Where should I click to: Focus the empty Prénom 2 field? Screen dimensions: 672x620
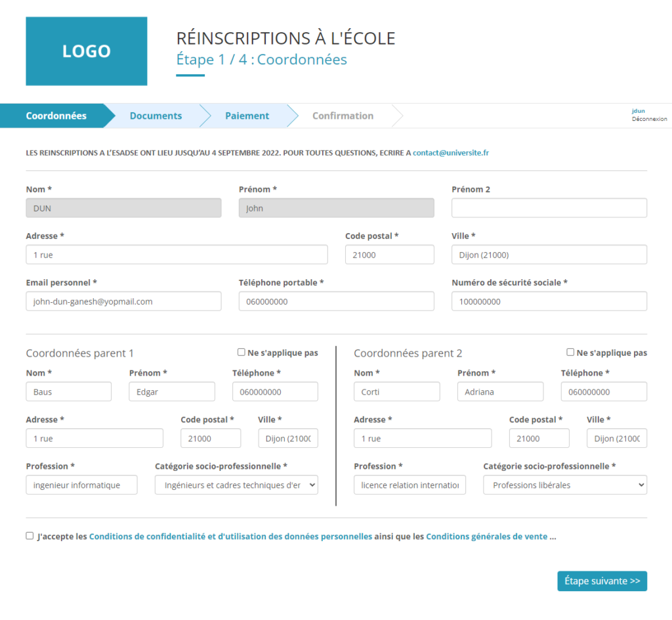pyautogui.click(x=549, y=208)
